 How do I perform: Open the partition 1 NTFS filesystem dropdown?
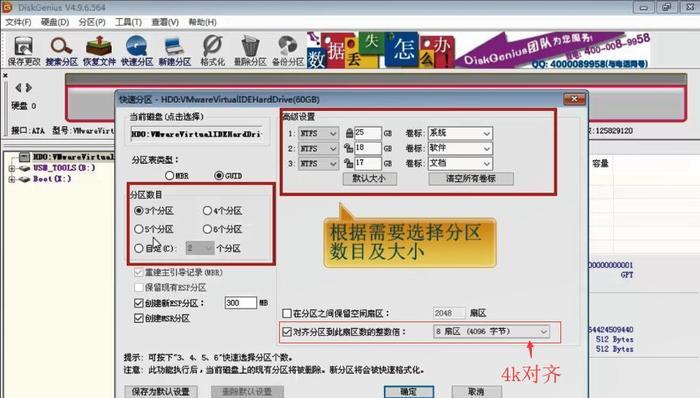point(318,133)
